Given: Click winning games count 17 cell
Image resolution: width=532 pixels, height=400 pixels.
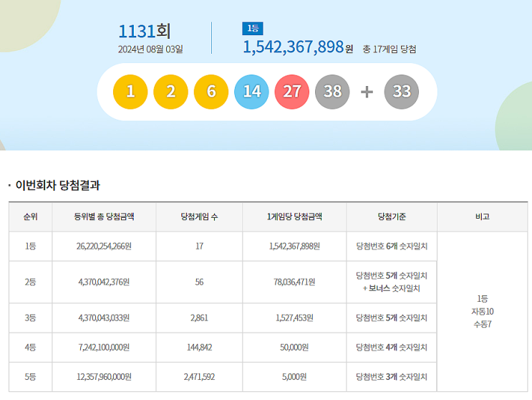Looking at the screenshot, I should coord(199,246).
